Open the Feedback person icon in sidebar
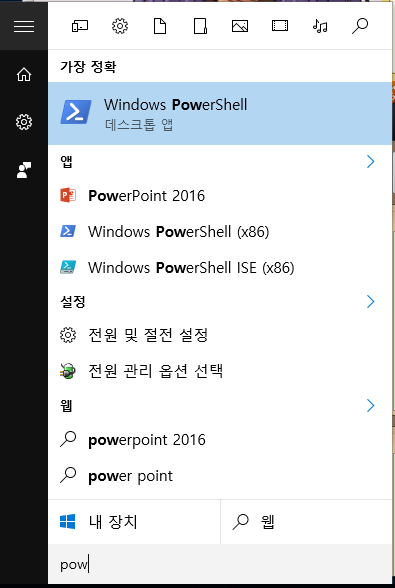This screenshot has width=395, height=588. coord(24,170)
